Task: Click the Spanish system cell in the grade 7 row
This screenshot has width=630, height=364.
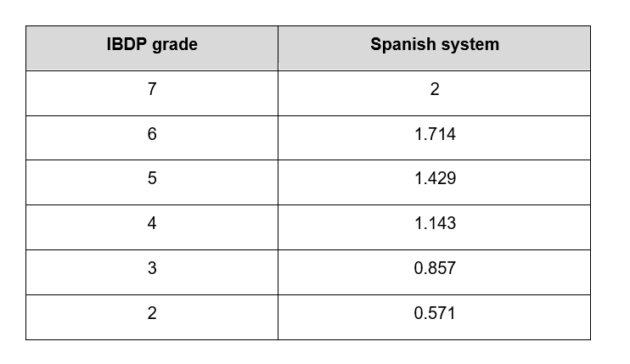Action: pos(434,90)
